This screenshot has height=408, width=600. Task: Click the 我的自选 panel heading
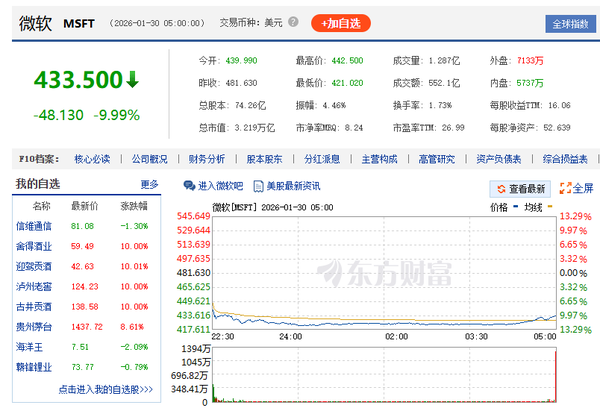38,184
